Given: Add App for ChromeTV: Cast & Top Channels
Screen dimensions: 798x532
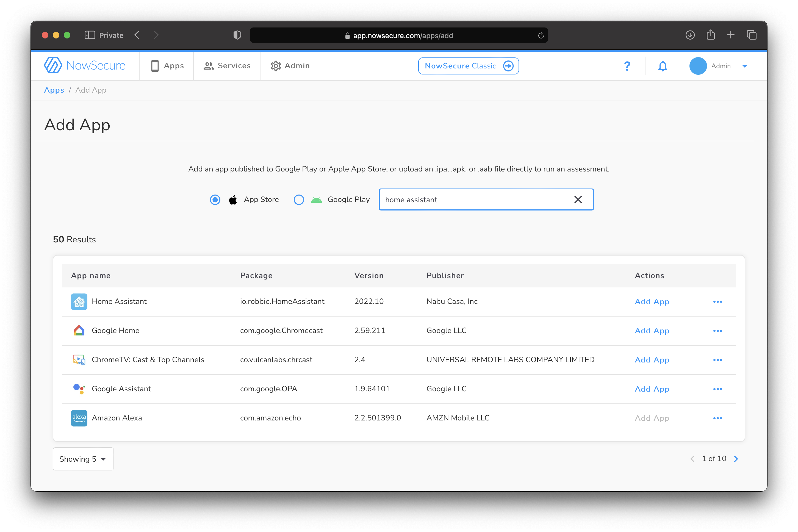Looking at the screenshot, I should coord(652,360).
